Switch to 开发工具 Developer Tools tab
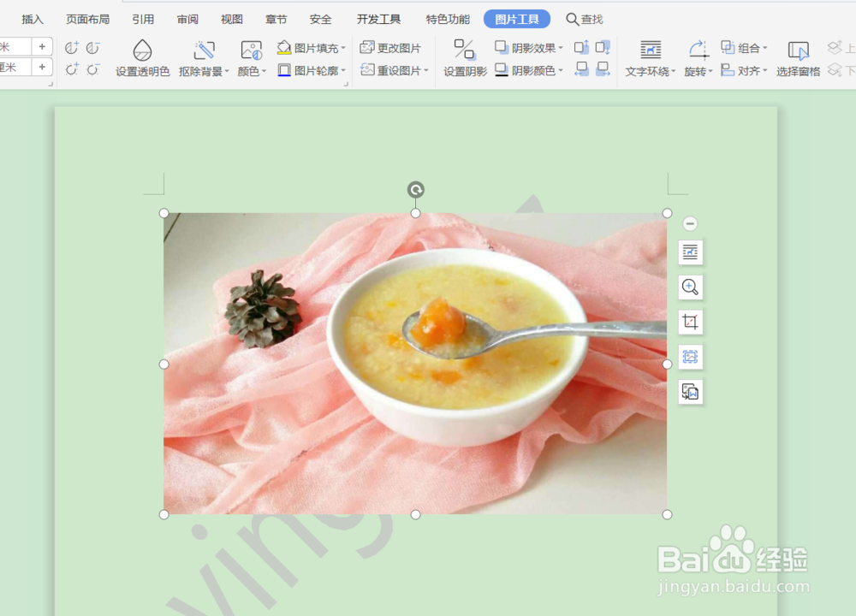856x616 pixels. tap(379, 20)
